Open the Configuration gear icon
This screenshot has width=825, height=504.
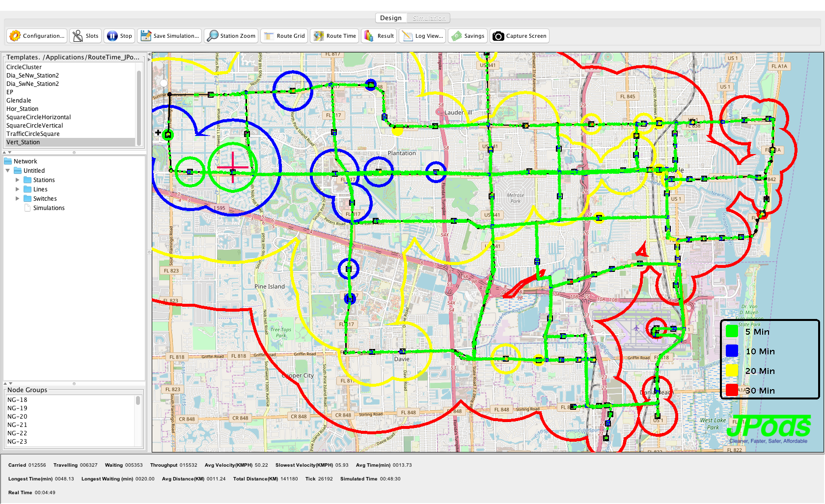(x=15, y=36)
